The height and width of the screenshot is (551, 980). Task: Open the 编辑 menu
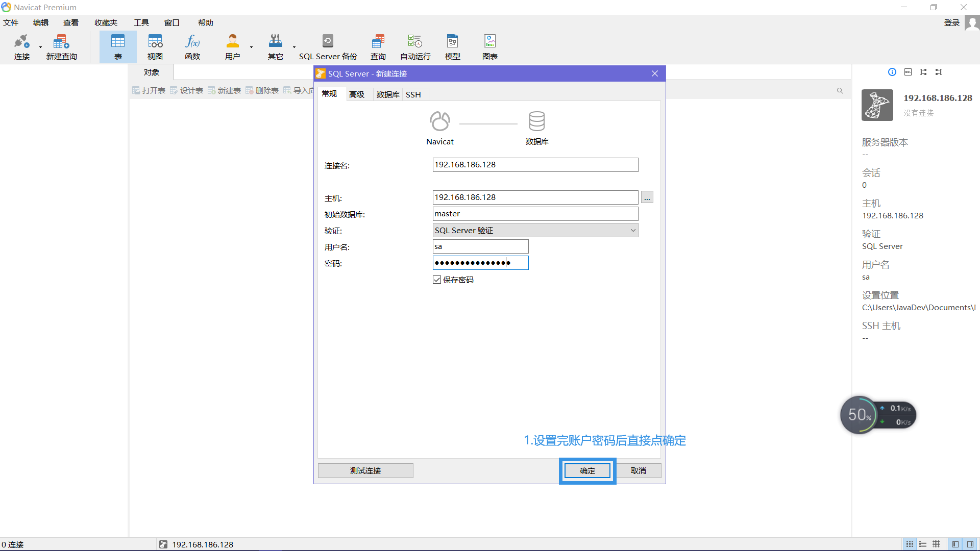coord(41,23)
